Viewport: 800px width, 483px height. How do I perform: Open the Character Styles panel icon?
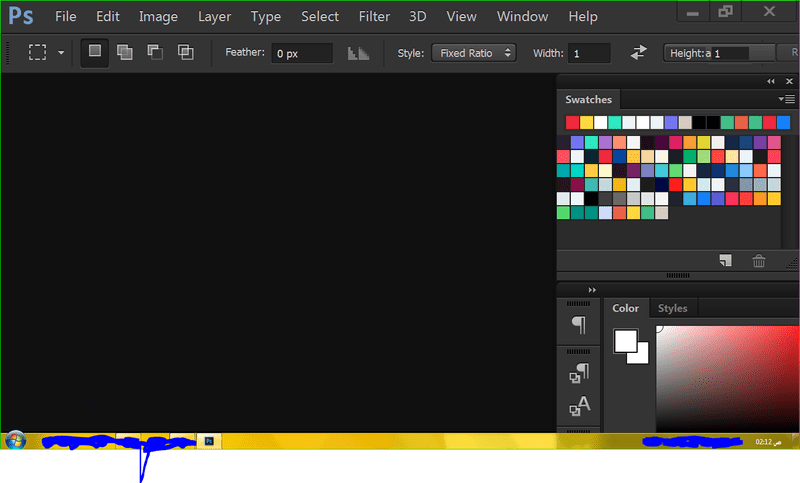click(x=579, y=406)
